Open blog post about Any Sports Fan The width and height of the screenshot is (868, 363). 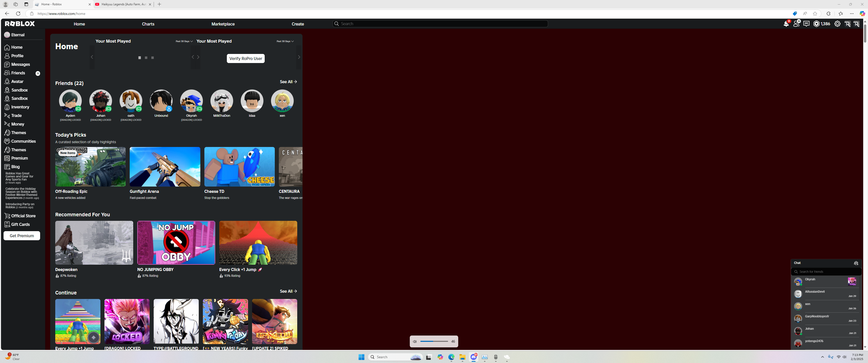click(19, 178)
